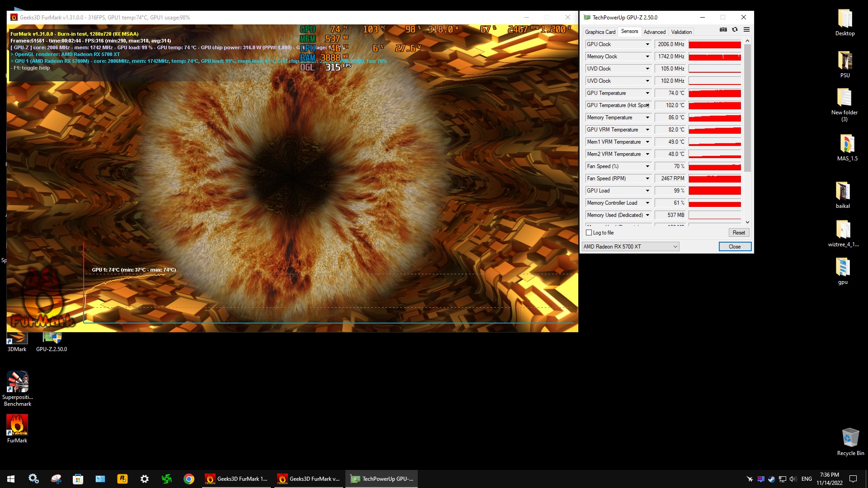Click the GPU-Z refresh icon
The image size is (868, 488).
point(735,29)
